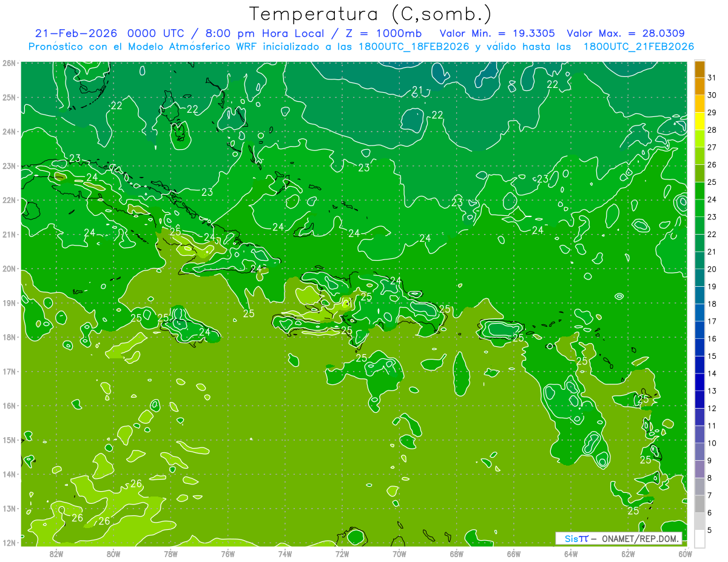This screenshot has height=562, width=728.
Task: Click the 18N latitude label
Action: coord(9,337)
